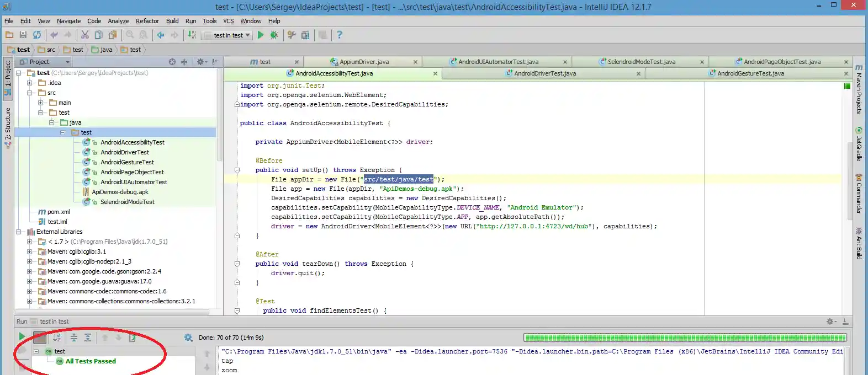This screenshot has height=375, width=868.
Task: Select 'java' in the navigation breadcrumb
Action: click(x=102, y=50)
